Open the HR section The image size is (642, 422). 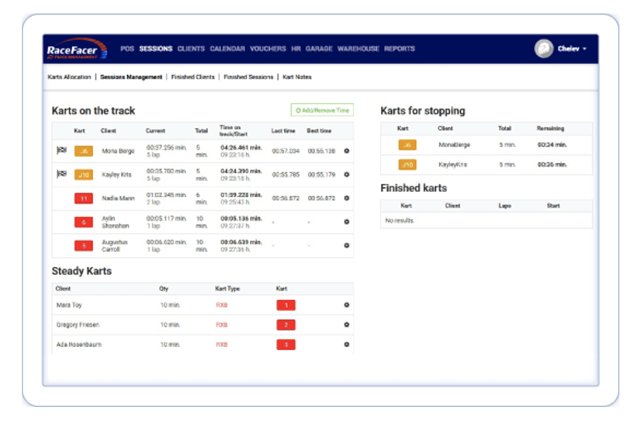(296, 49)
